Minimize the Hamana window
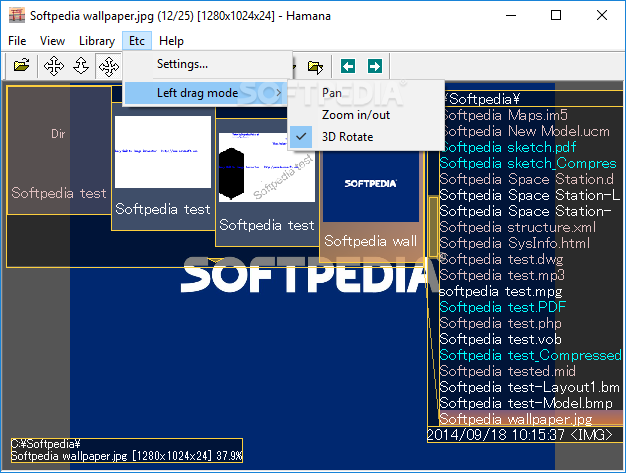This screenshot has width=626, height=473. click(511, 16)
